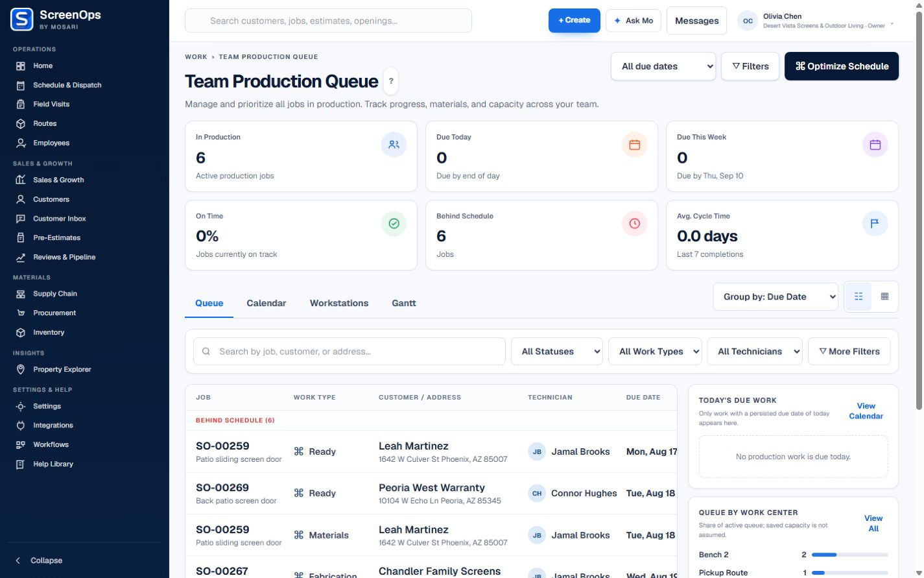Click the Customer Inbox message icon

21,219
